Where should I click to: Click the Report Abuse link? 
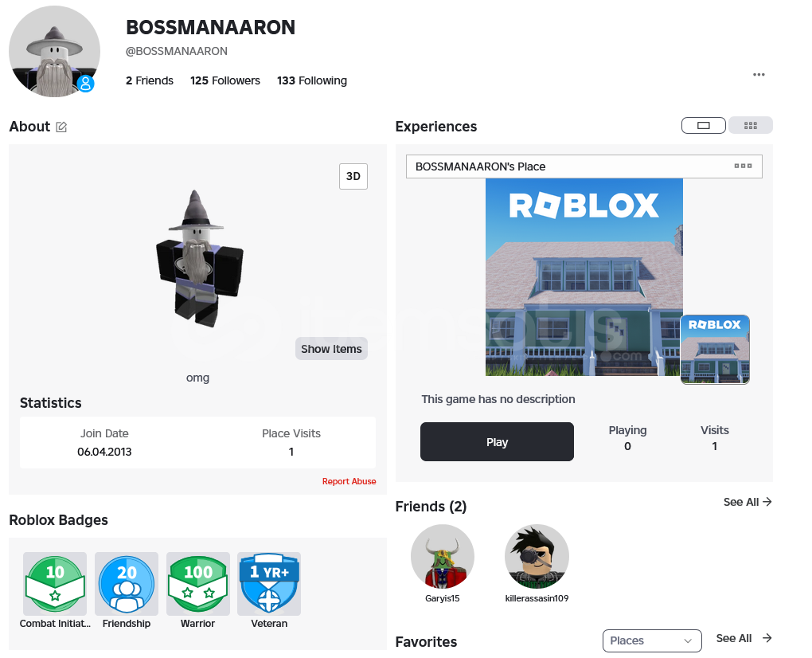pyautogui.click(x=349, y=481)
